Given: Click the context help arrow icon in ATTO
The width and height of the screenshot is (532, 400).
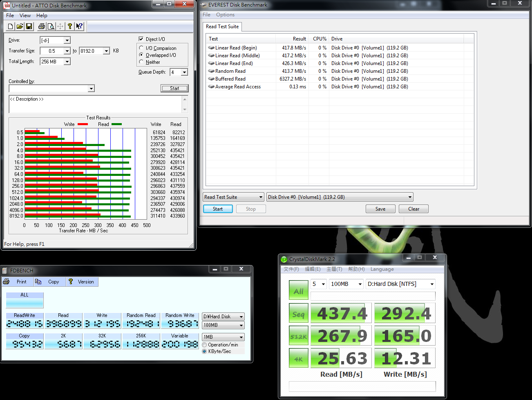Looking at the screenshot, I should [x=79, y=26].
